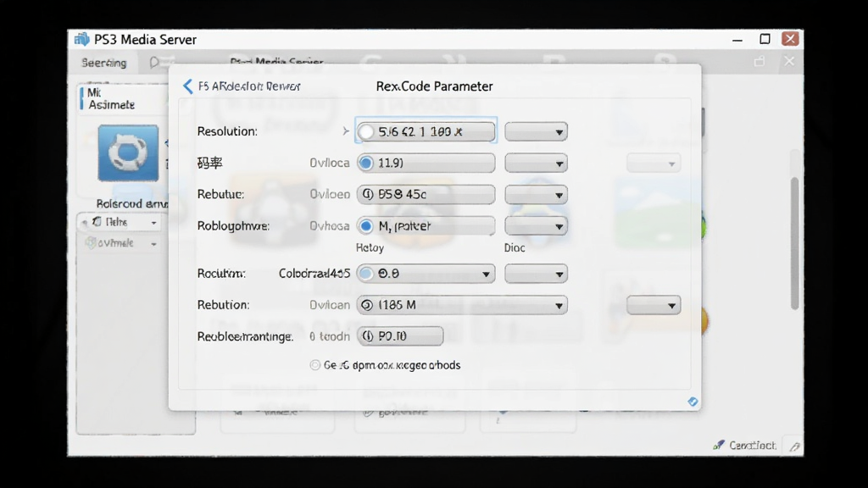The image size is (868, 488).
Task: Click the speech bubble icon next to Seerching
Action: (x=154, y=63)
